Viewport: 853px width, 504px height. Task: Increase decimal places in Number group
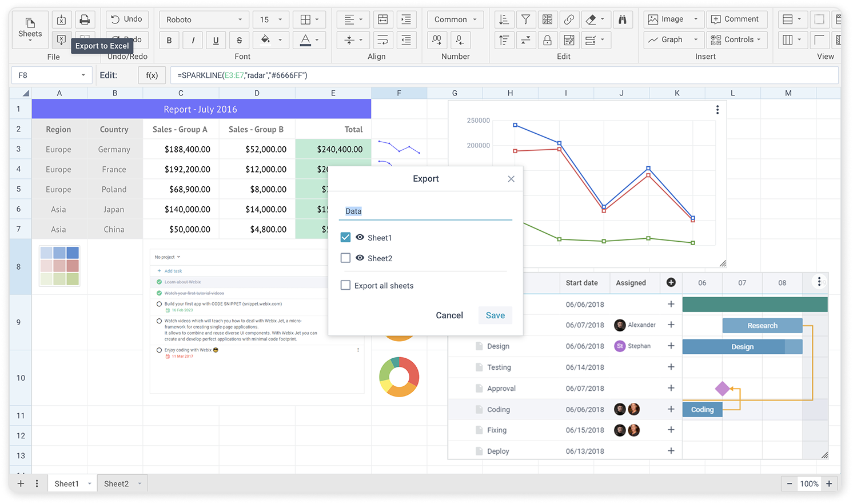tap(437, 40)
